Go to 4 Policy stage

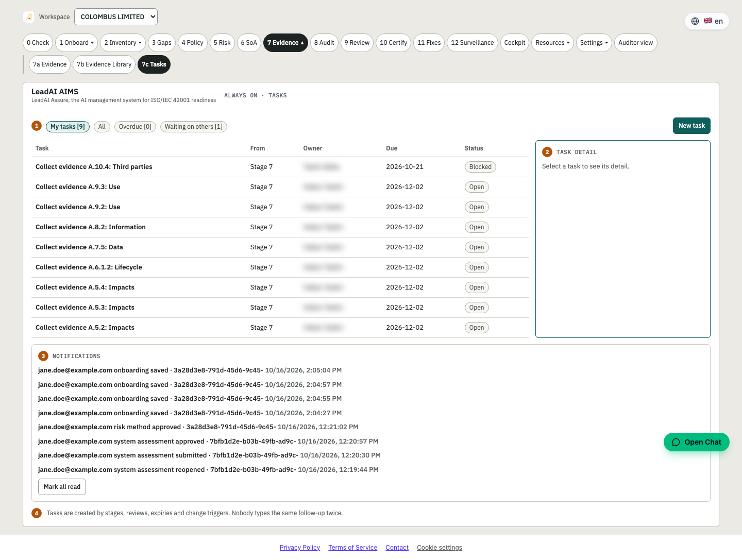[192, 43]
